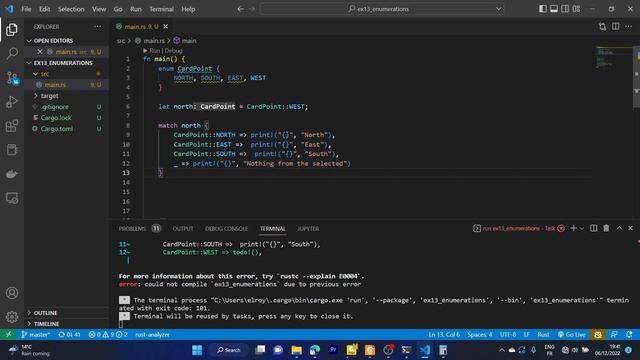
Task: Open the View menu
Action: tap(99, 9)
